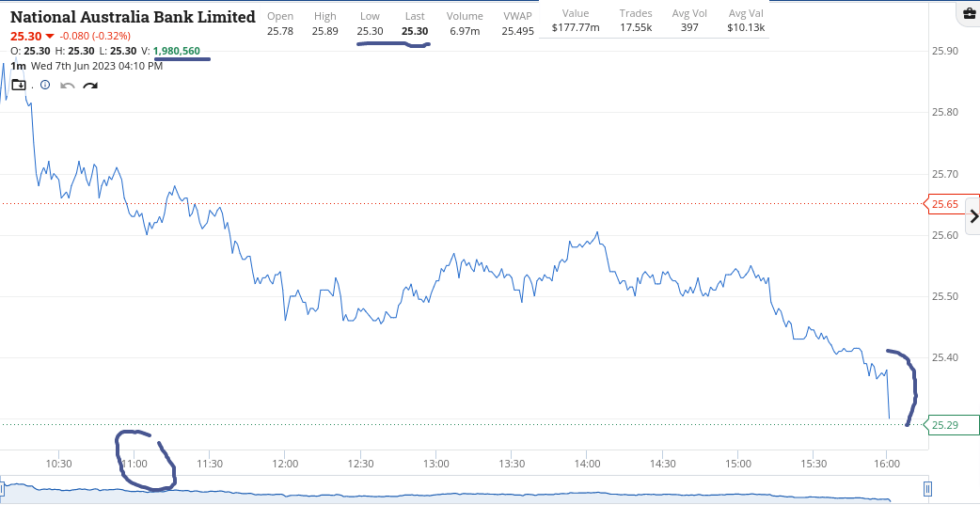Click the Trades count 17.55k

pos(636,27)
